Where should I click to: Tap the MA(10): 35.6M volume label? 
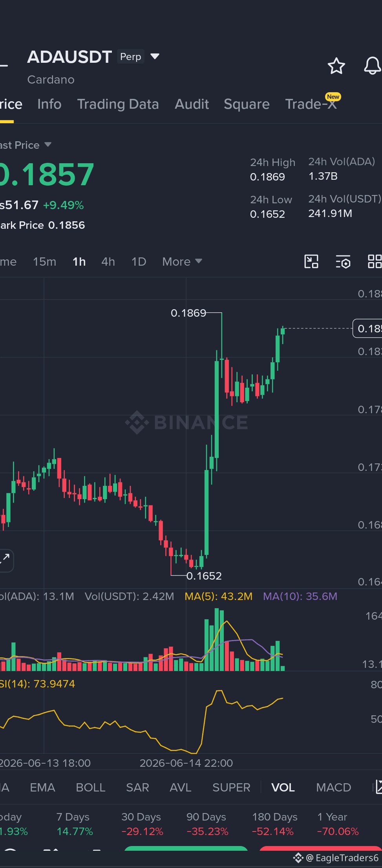[300, 596]
